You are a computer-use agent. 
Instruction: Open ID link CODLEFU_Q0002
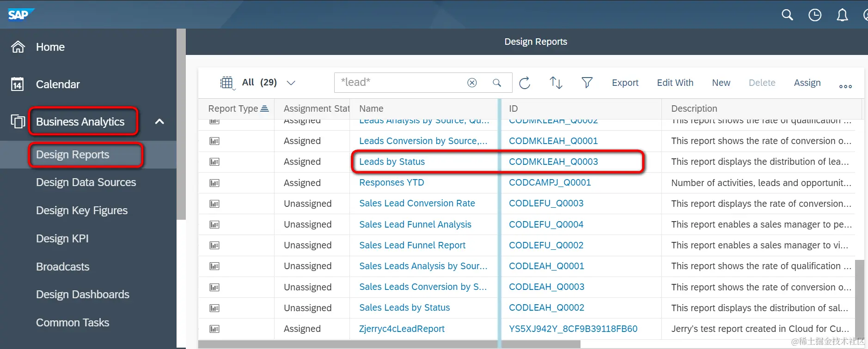546,245
